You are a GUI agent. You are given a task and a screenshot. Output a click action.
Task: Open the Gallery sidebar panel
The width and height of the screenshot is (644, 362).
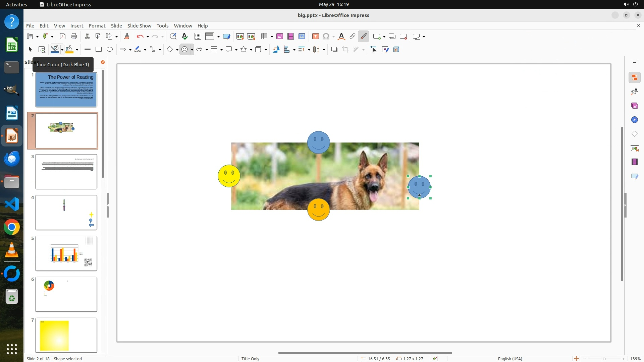(x=634, y=106)
